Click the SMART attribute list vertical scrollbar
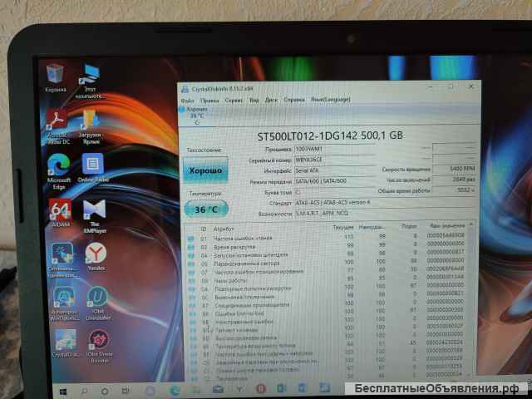The width and height of the screenshot is (532, 399). 471,298
